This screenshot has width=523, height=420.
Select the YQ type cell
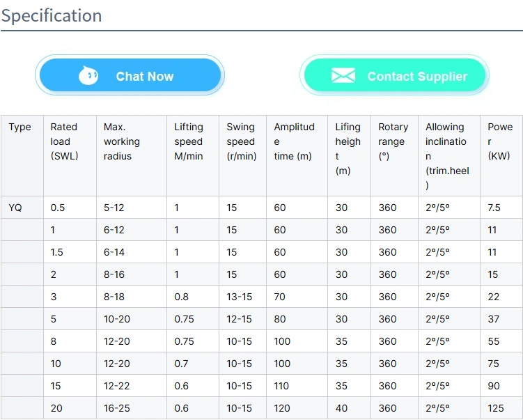click(15, 208)
